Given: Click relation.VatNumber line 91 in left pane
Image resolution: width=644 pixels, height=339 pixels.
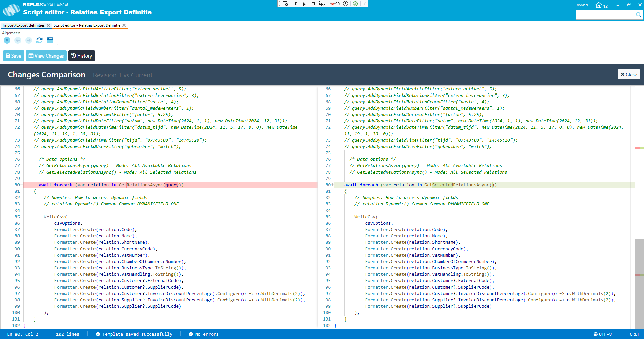Looking at the screenshot, I should (x=102, y=255).
